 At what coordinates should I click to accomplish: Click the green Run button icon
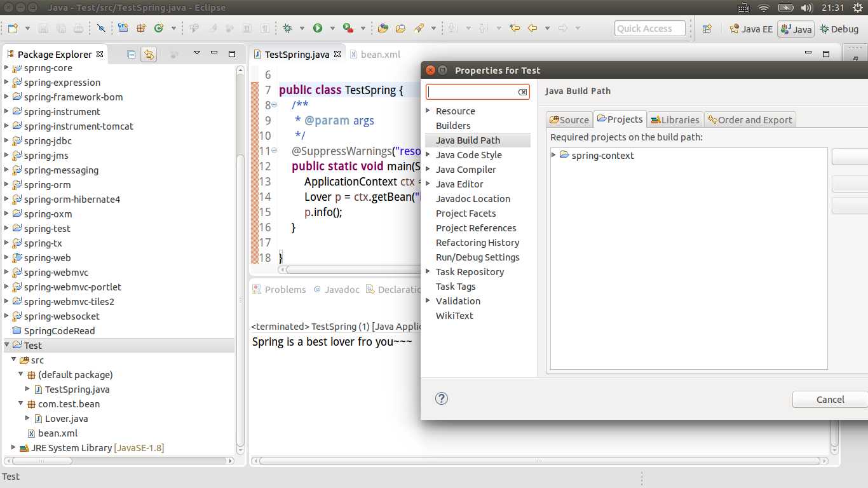point(318,28)
